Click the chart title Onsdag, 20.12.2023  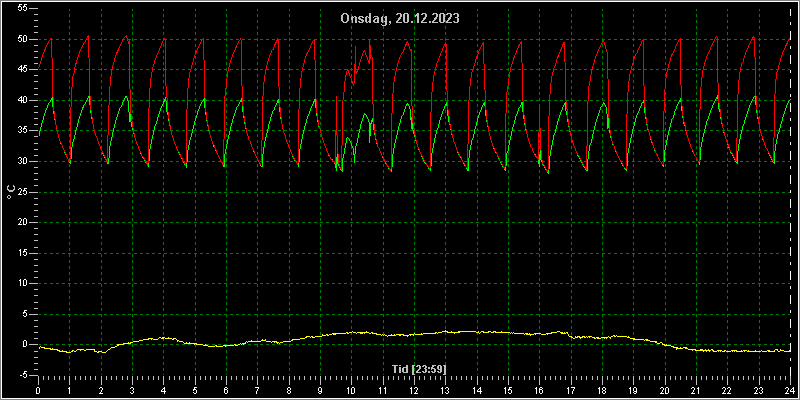[x=400, y=19]
